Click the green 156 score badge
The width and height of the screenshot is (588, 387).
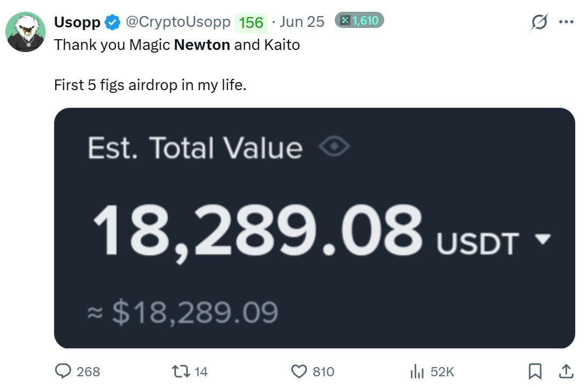[251, 23]
